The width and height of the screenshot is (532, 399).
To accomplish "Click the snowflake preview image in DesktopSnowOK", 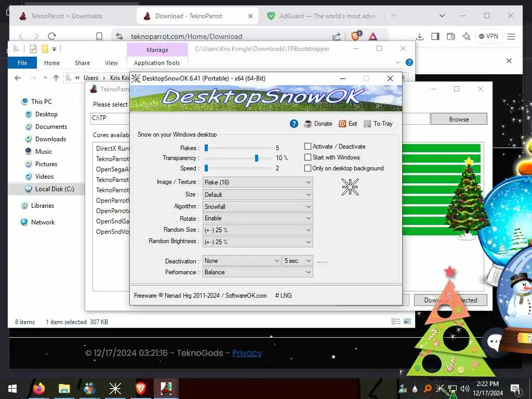I will (350, 187).
